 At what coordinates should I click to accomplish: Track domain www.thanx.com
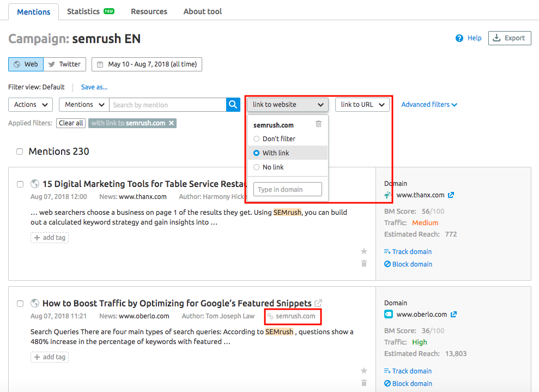[x=408, y=252]
